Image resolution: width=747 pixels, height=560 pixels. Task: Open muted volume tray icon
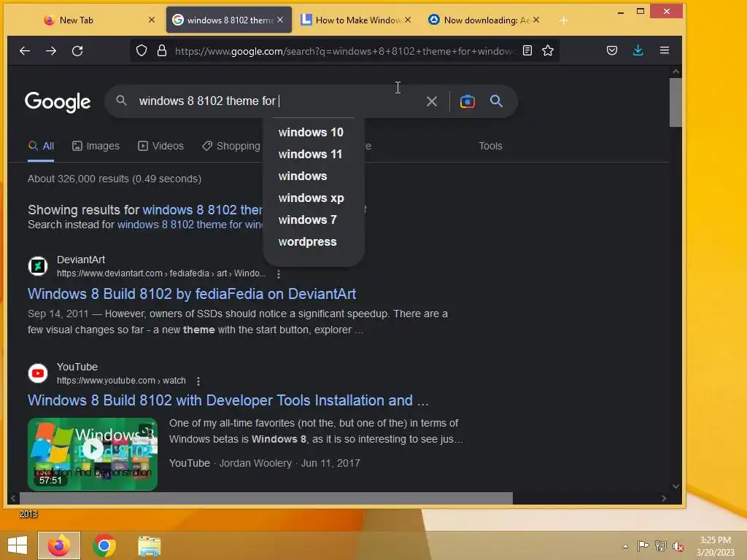point(678,546)
